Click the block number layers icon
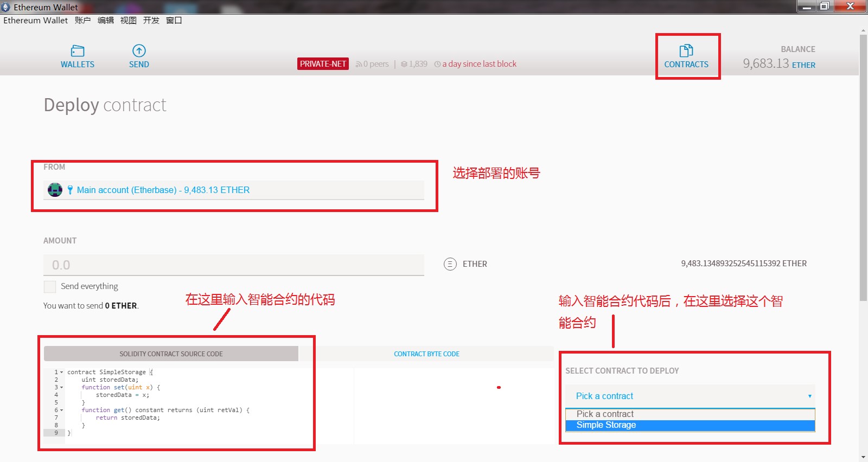The image size is (868, 462). pyautogui.click(x=404, y=64)
